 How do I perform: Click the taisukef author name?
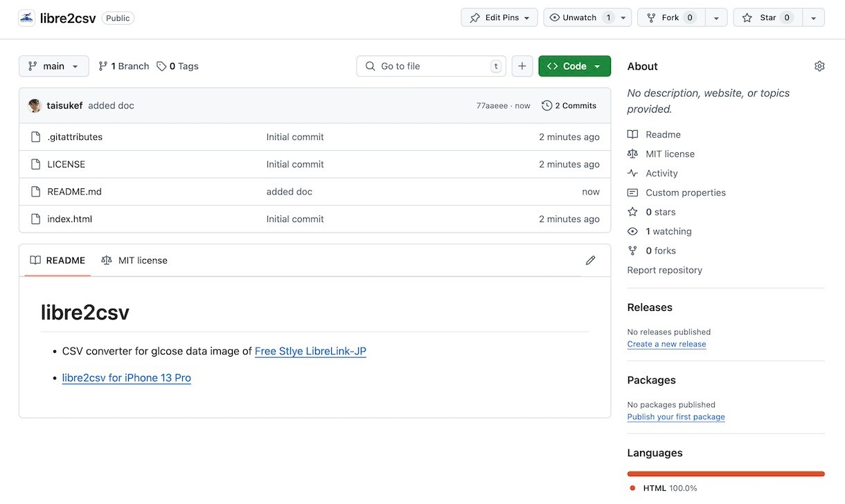(x=65, y=106)
